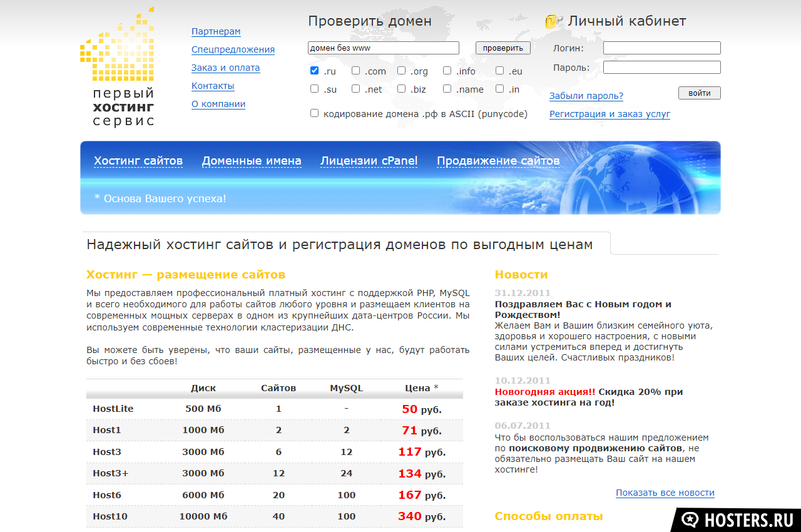Image resolution: width=801 pixels, height=532 pixels.
Task: Click the Диск column header
Action: tap(203, 388)
